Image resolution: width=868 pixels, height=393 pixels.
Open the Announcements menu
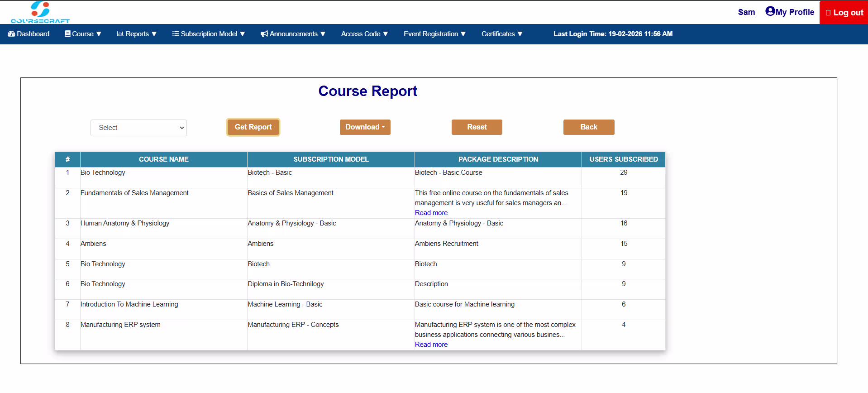click(293, 34)
